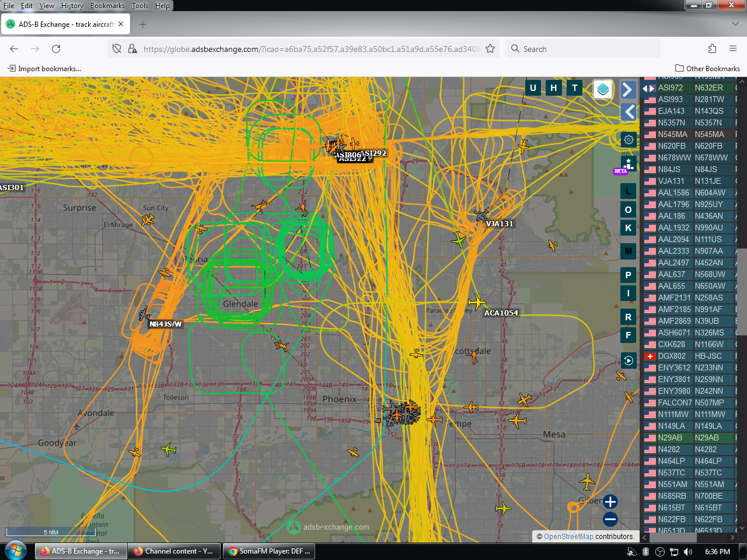The height and width of the screenshot is (560, 747).
Task: Toggle the U map button
Action: pyautogui.click(x=533, y=88)
